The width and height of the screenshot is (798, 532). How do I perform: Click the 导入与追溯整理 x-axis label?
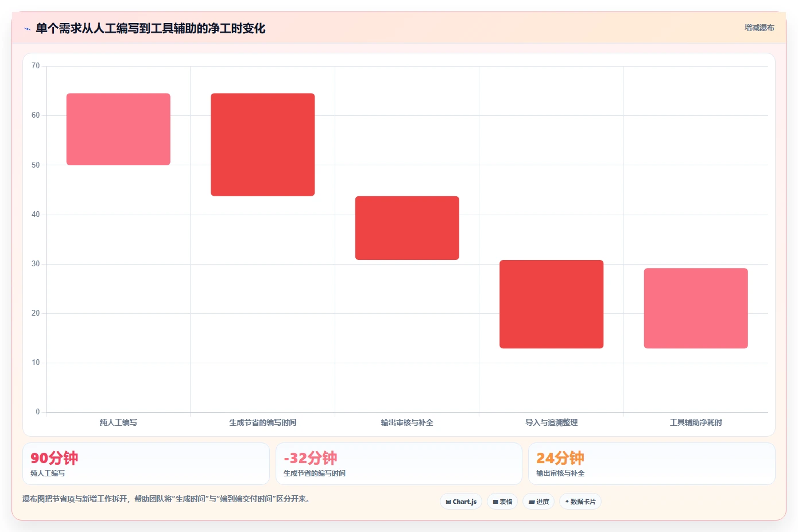[551, 422]
